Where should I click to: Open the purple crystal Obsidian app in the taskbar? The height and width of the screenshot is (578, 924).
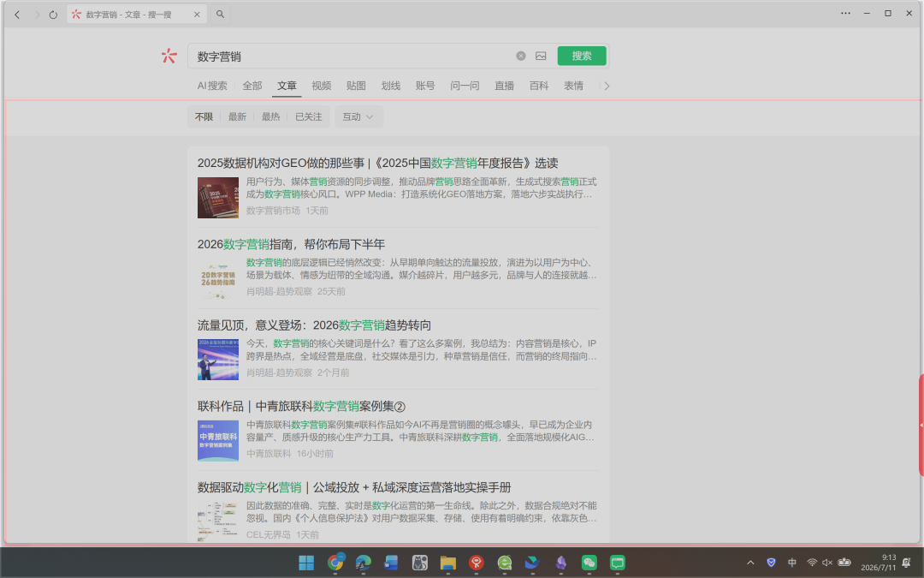click(x=561, y=563)
